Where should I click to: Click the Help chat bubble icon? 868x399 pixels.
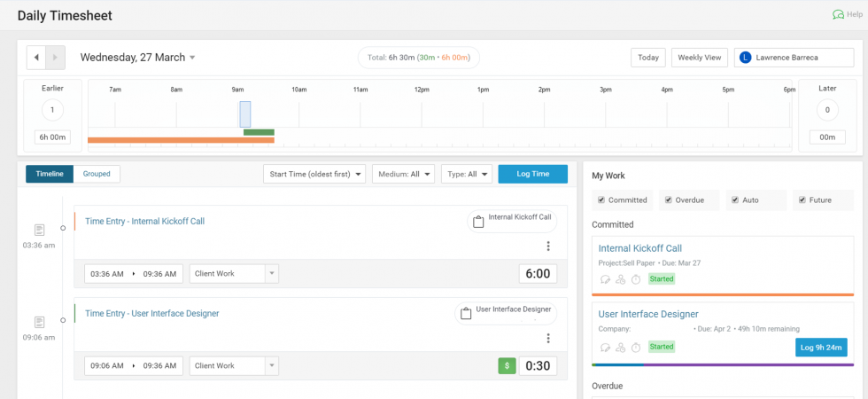coord(838,15)
